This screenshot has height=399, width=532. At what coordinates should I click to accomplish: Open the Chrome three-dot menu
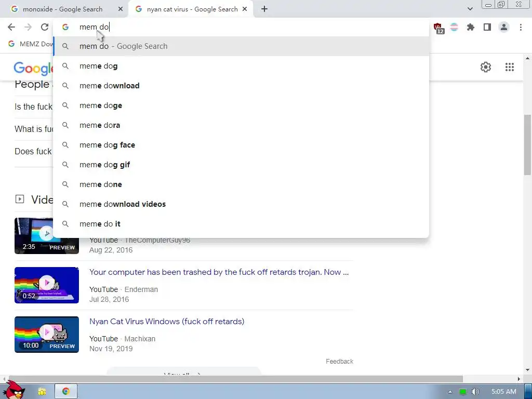521,27
